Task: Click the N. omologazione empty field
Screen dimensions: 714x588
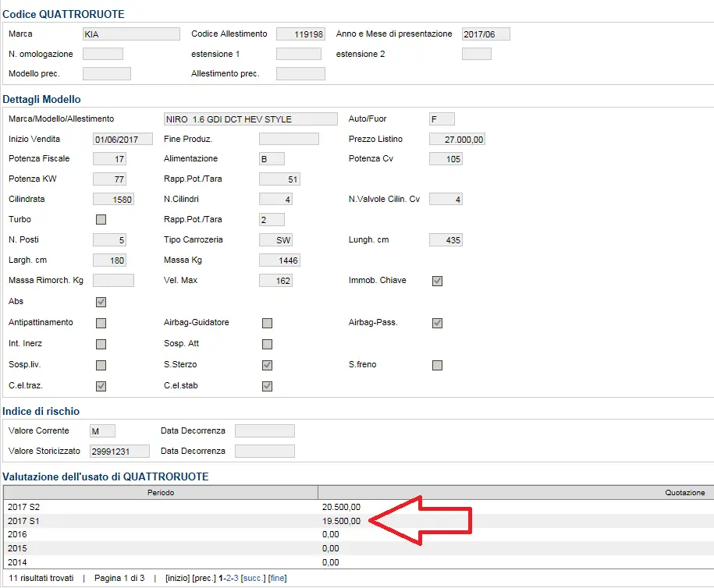Action: pyautogui.click(x=103, y=54)
